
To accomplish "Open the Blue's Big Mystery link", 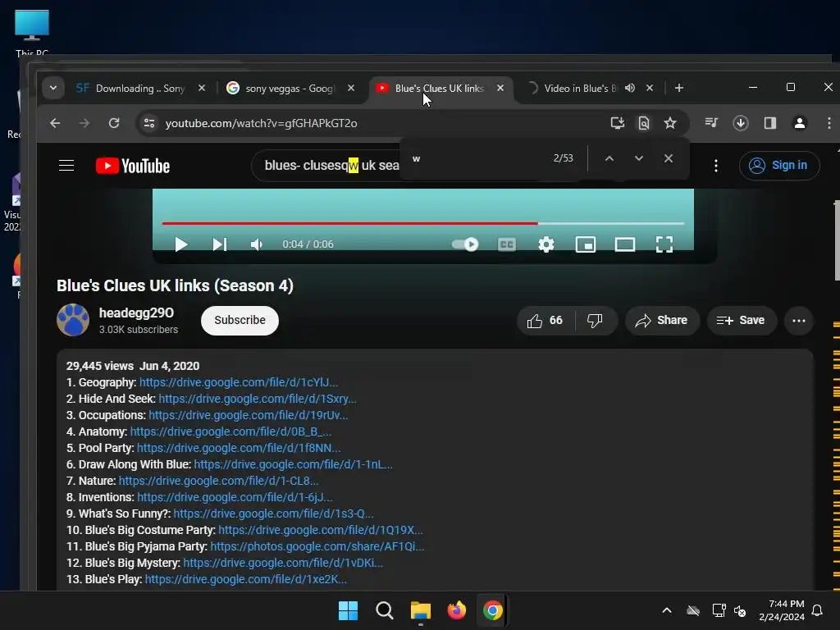I will point(283,563).
